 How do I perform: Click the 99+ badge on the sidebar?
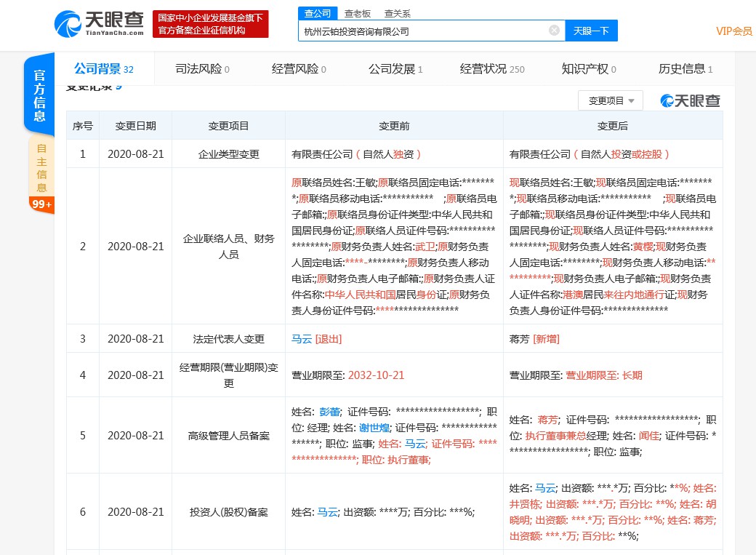pos(41,204)
